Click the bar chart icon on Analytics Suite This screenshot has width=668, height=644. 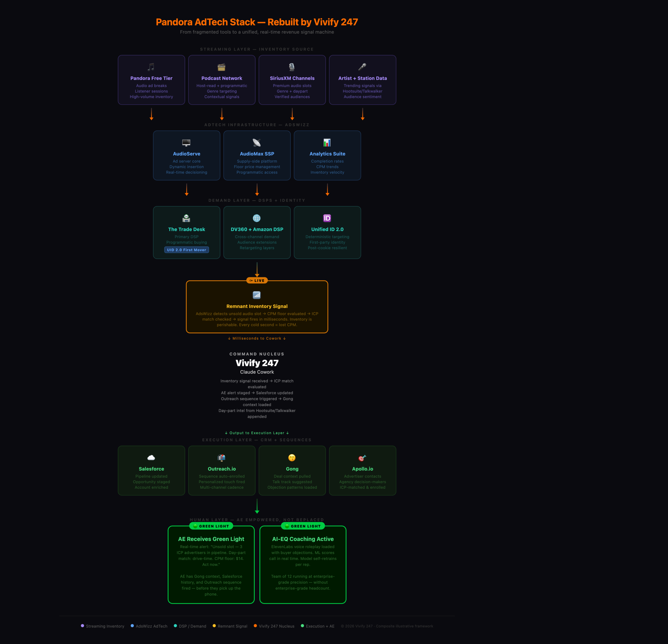[327, 142]
